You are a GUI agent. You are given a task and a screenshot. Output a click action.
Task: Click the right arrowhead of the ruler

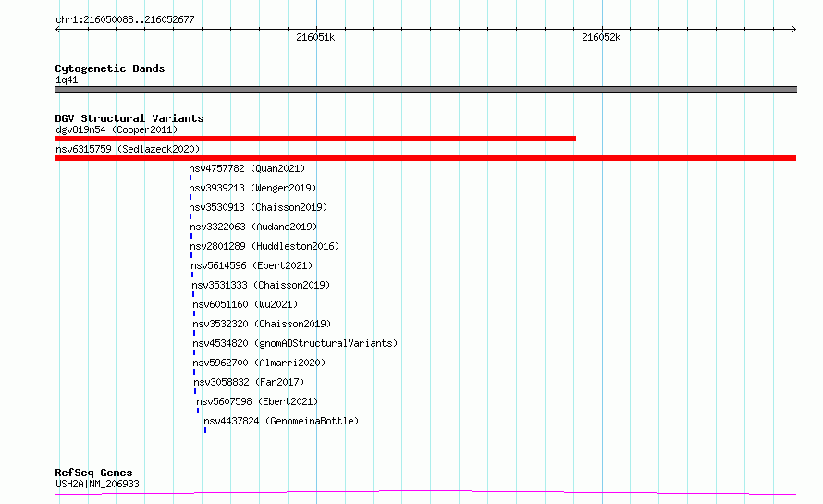(794, 30)
